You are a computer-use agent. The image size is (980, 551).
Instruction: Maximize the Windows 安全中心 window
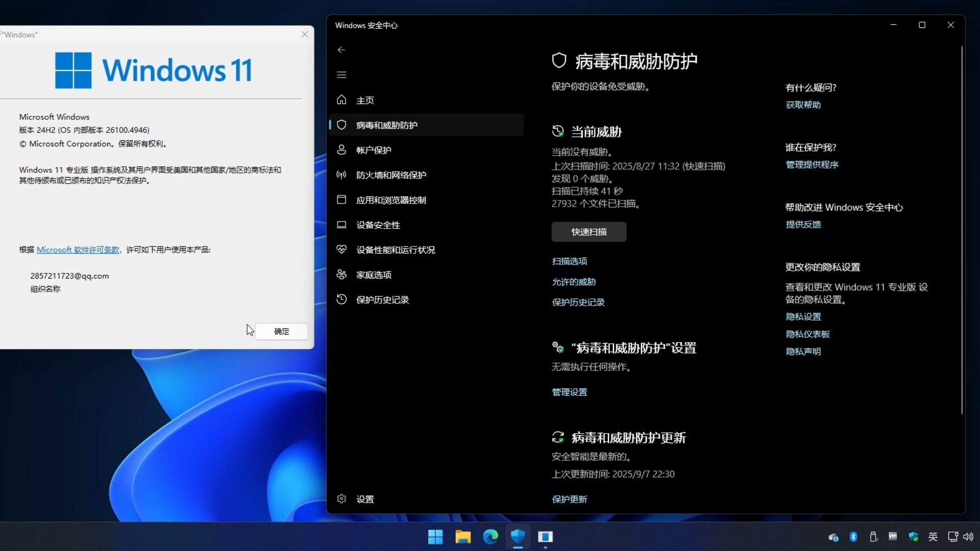point(922,25)
